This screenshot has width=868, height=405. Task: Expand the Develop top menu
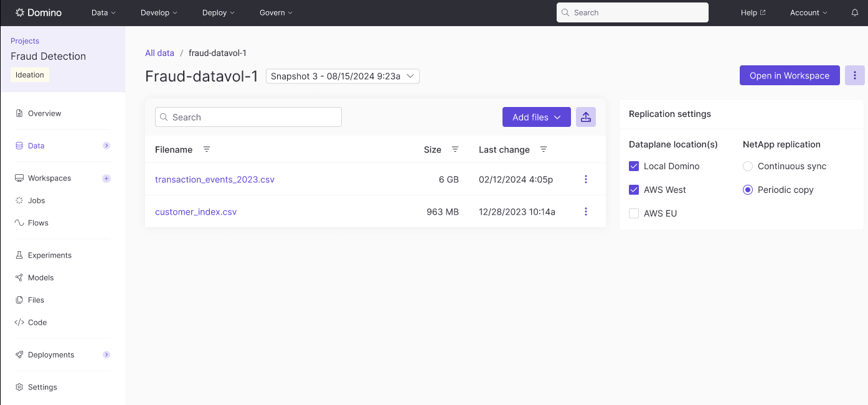(159, 12)
